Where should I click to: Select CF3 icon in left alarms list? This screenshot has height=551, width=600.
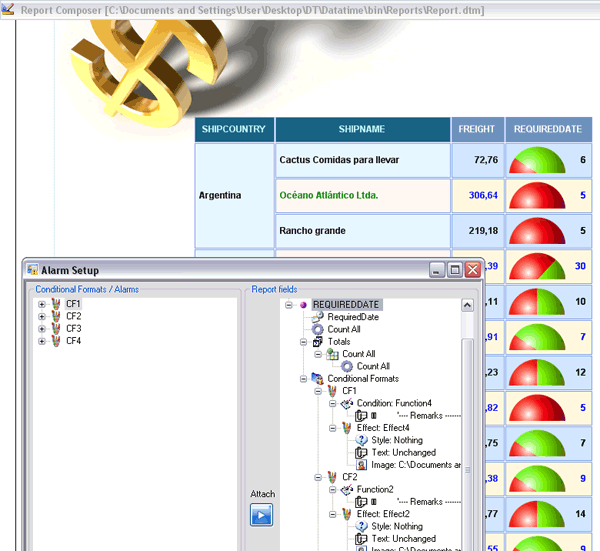pos(56,329)
